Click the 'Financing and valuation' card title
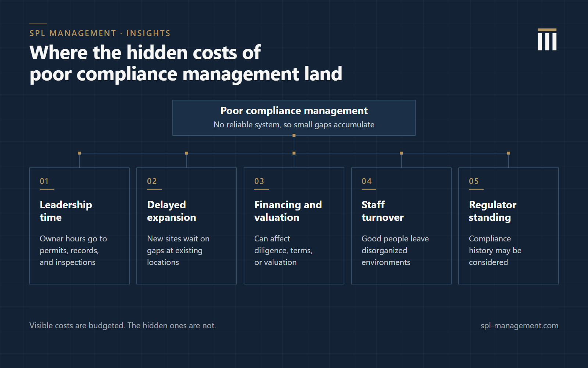Screen dimensions: 588x368 tap(288, 211)
